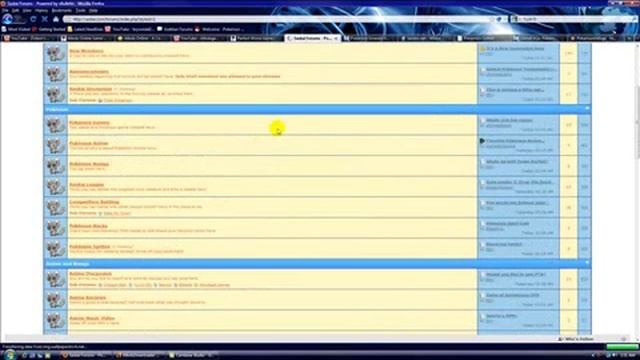Image resolution: width=640 pixels, height=360 pixels.
Task: Reload the page with the browser refresh icon
Action: point(33,19)
